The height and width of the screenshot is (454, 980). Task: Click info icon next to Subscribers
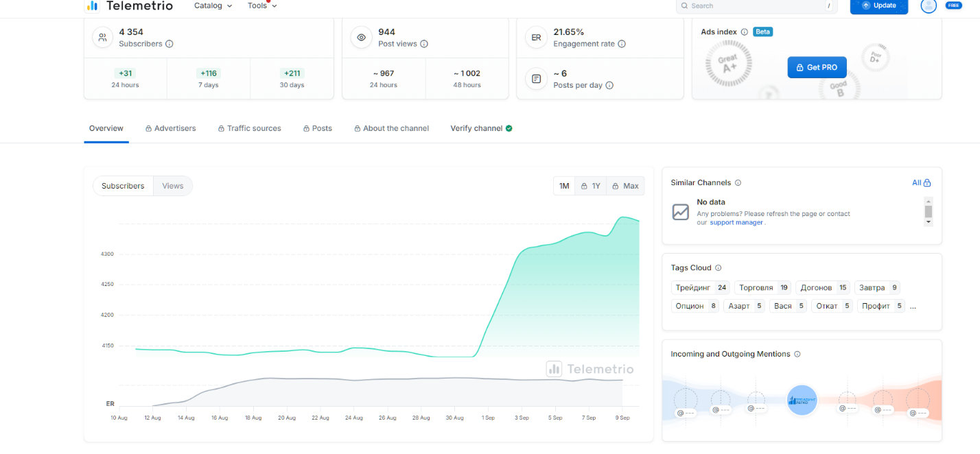[x=170, y=44]
